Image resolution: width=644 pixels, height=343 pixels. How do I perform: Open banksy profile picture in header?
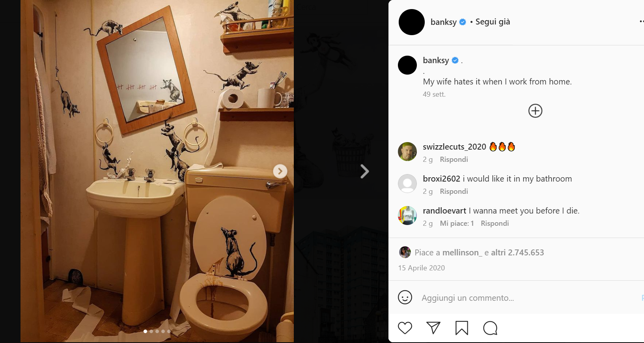(x=412, y=22)
